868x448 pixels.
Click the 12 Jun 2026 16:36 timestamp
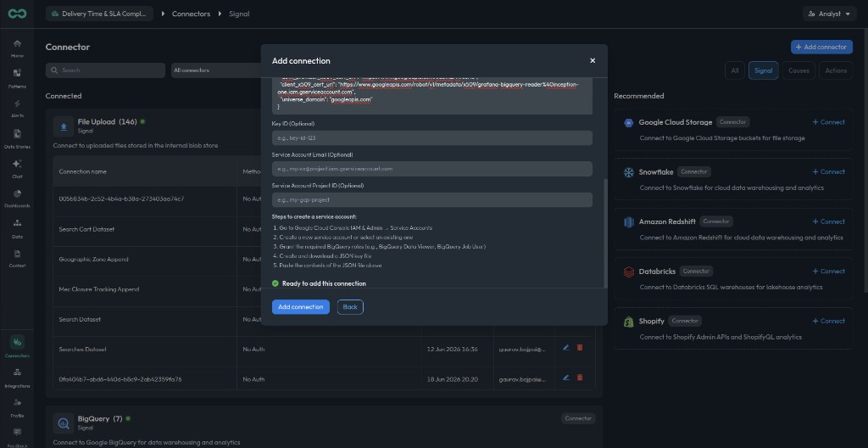point(453,350)
